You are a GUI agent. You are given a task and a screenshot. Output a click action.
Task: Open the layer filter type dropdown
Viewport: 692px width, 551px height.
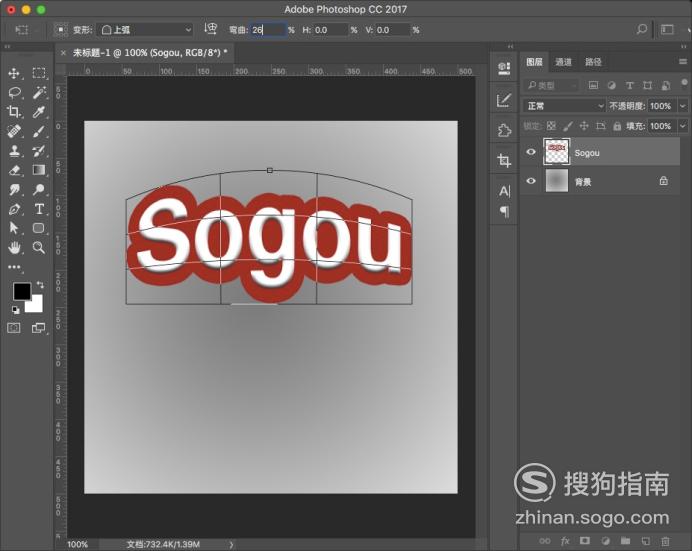551,85
